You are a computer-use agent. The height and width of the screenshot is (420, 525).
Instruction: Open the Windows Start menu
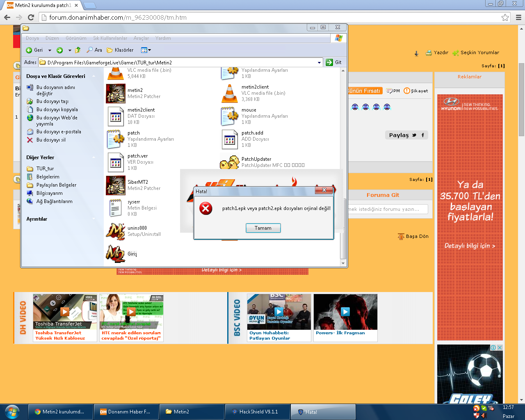[12, 412]
